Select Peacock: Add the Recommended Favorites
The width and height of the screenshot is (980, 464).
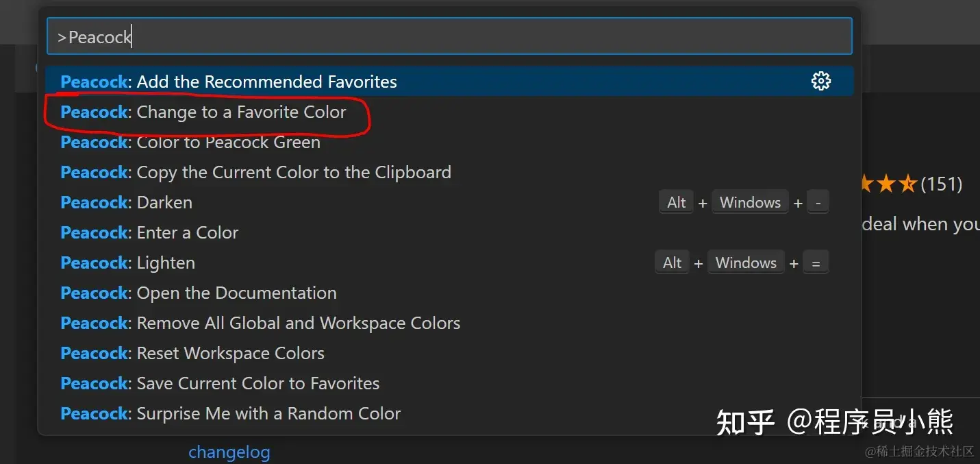click(449, 82)
